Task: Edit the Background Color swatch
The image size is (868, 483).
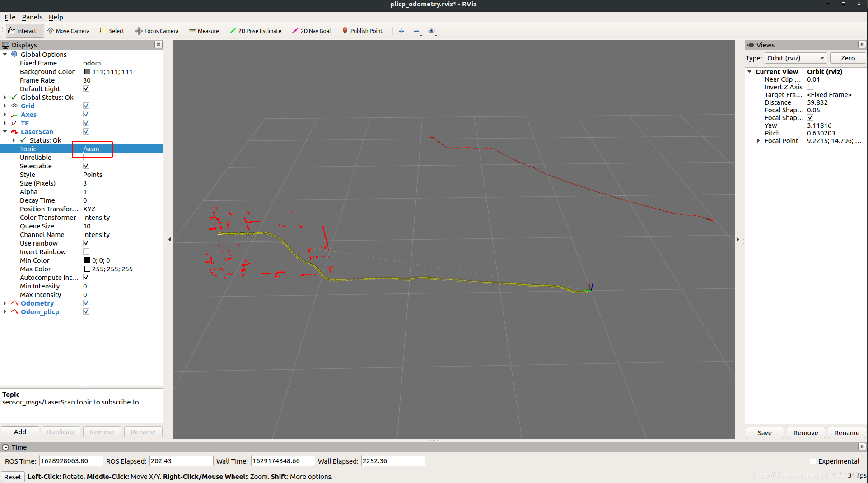Action: pyautogui.click(x=87, y=71)
